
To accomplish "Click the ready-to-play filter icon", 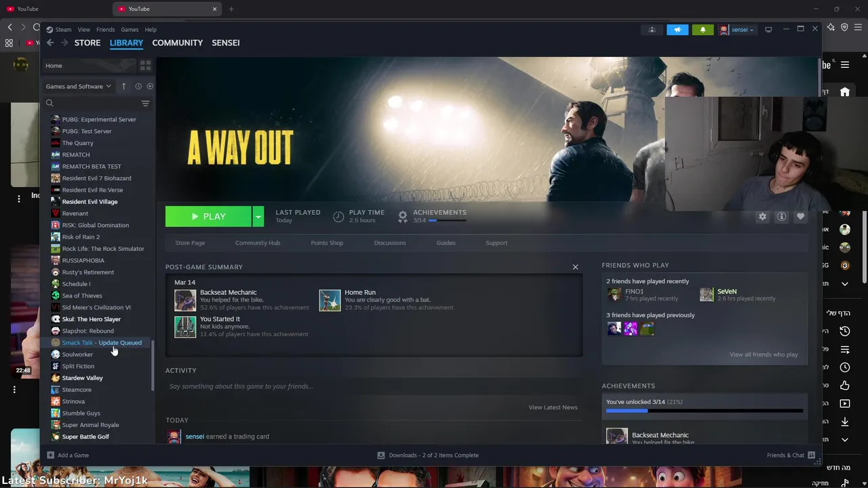I will tap(150, 86).
